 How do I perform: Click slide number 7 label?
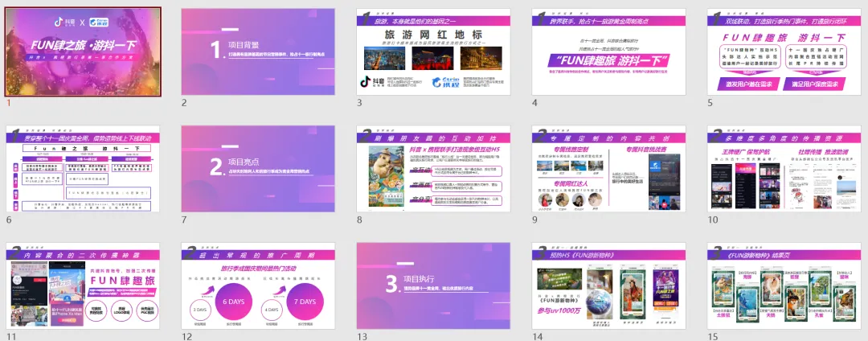[184, 220]
